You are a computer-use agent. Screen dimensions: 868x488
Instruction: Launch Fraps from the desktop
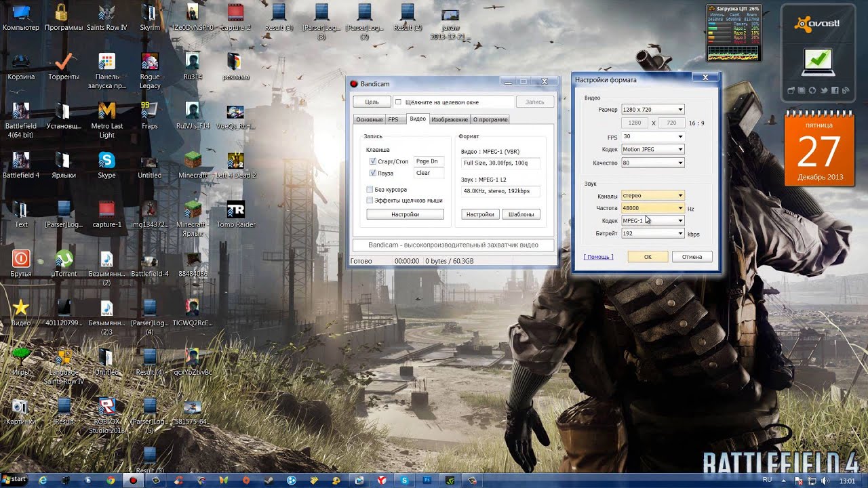tap(150, 115)
